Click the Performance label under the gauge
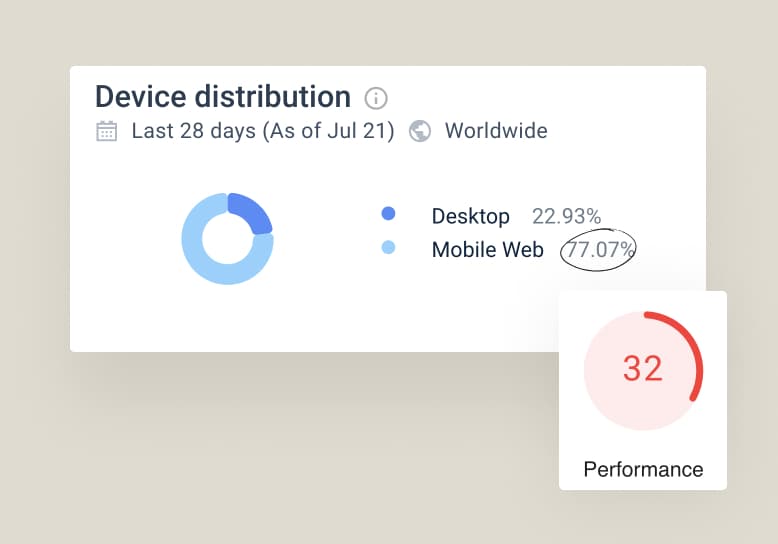Image resolution: width=778 pixels, height=544 pixels. [643, 469]
